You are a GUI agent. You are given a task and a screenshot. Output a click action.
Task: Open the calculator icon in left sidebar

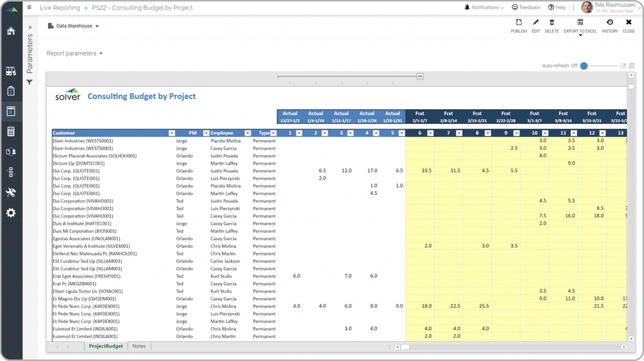click(x=11, y=131)
